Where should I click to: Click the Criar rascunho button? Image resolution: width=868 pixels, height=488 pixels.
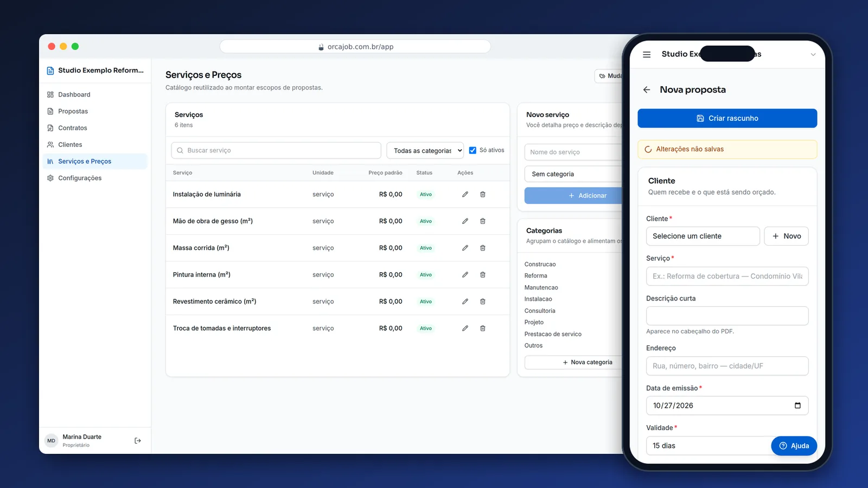coord(727,118)
